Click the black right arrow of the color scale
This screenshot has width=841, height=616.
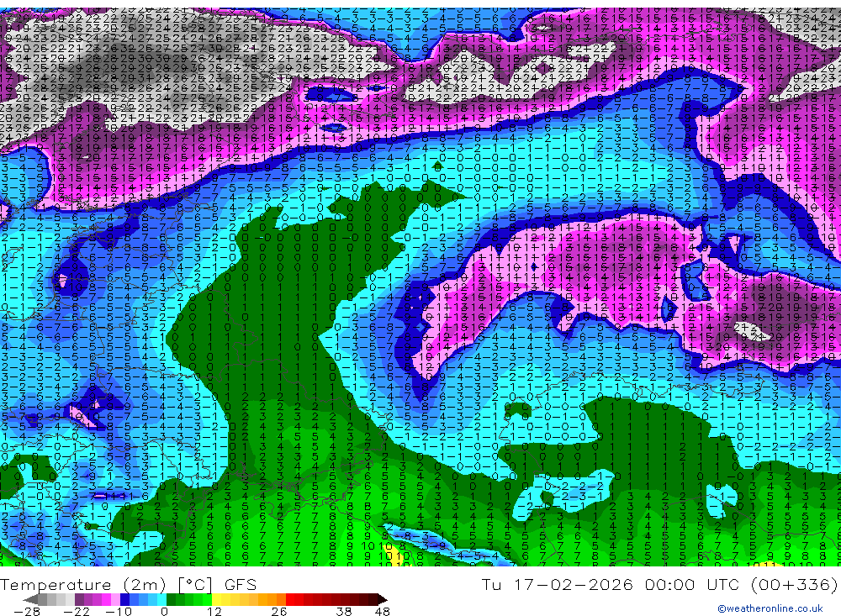[x=383, y=600]
